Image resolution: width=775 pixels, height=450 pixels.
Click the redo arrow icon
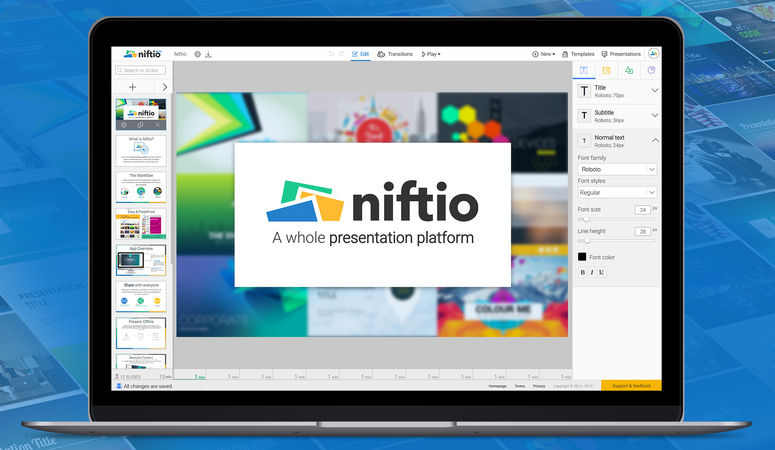point(342,54)
